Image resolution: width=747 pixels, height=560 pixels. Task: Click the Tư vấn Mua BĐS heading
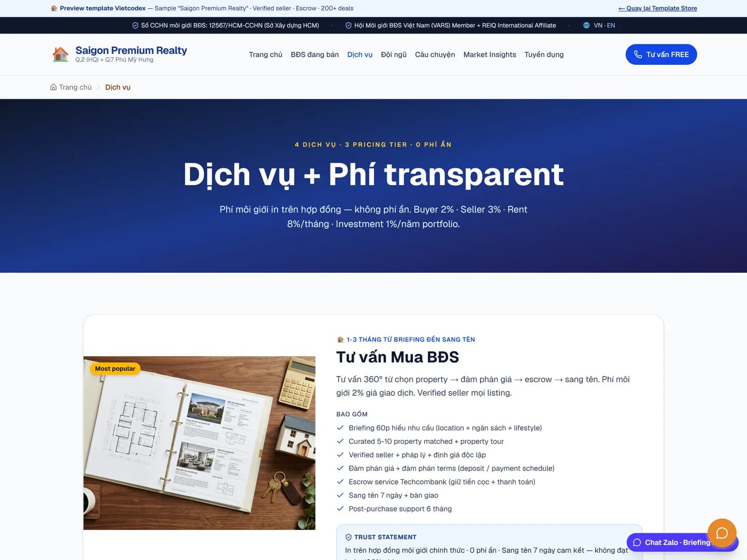coord(397,357)
